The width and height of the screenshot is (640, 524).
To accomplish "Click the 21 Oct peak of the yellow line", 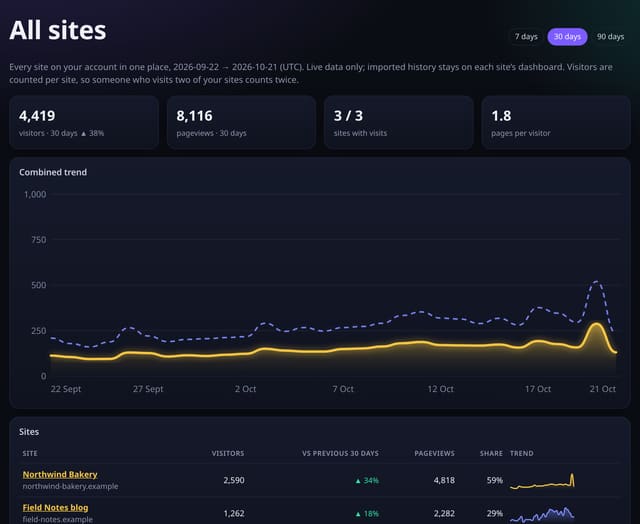I will click(x=596, y=324).
